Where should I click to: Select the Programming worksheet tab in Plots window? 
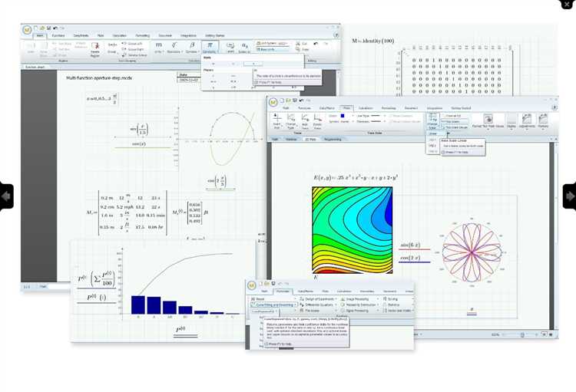(333, 140)
